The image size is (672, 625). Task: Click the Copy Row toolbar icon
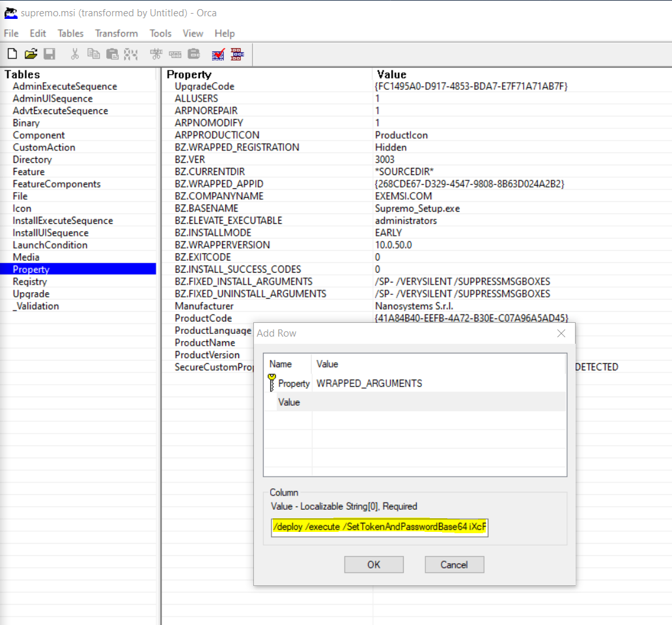(175, 54)
